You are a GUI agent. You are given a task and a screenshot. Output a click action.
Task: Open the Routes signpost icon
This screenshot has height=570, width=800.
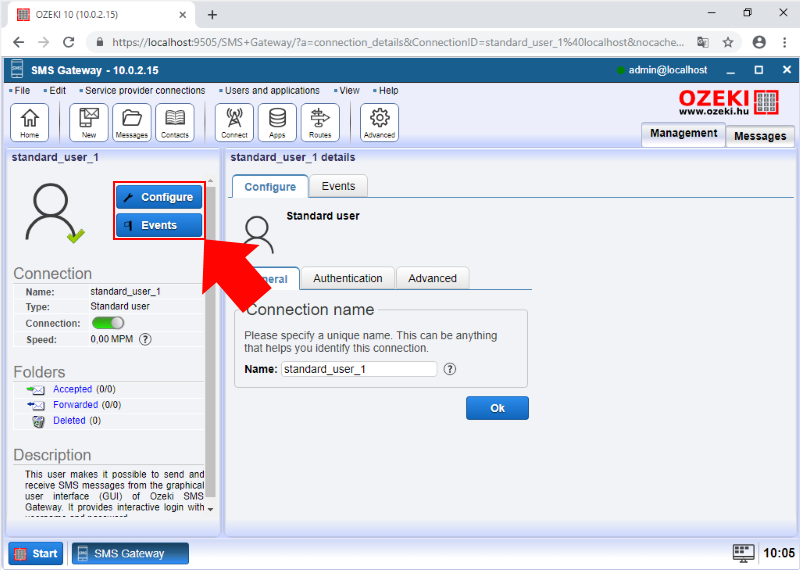click(x=320, y=122)
